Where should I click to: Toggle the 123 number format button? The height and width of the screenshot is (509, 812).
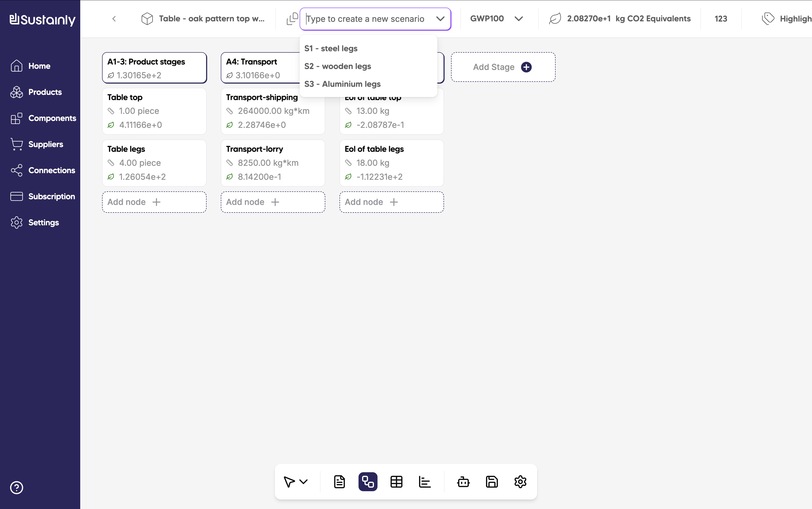[721, 19]
